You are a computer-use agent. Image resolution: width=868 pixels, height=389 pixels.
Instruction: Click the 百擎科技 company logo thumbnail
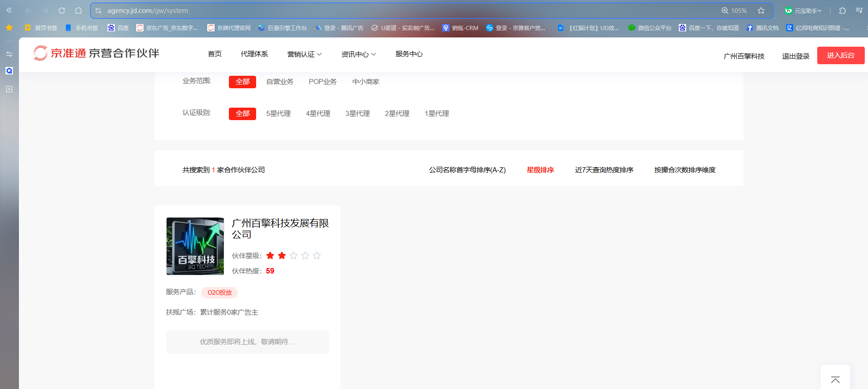click(x=195, y=246)
